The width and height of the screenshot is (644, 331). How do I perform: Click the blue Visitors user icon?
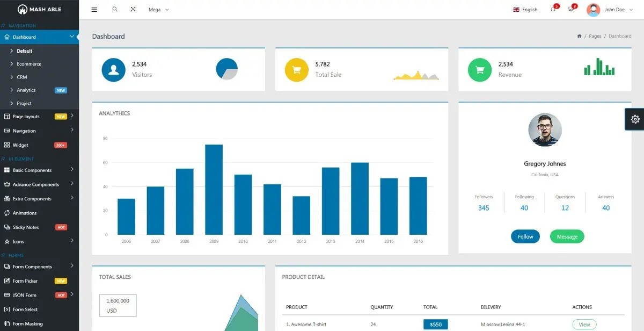tap(113, 70)
